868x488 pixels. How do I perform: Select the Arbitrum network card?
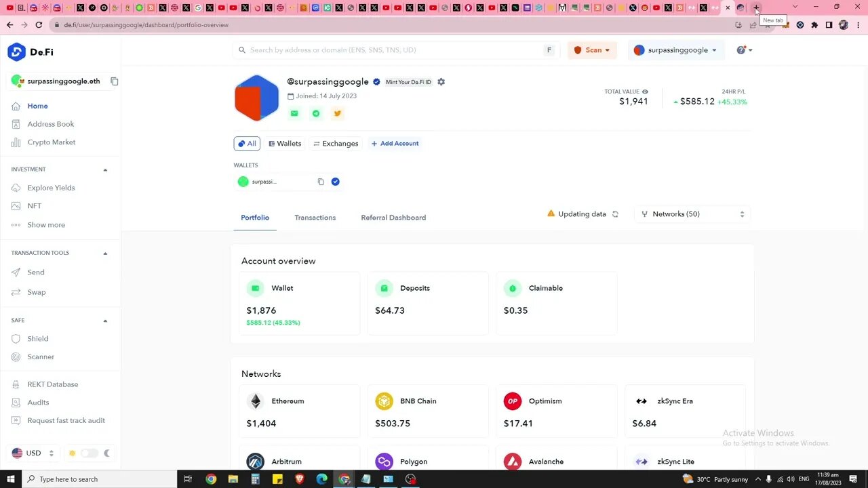click(x=299, y=458)
